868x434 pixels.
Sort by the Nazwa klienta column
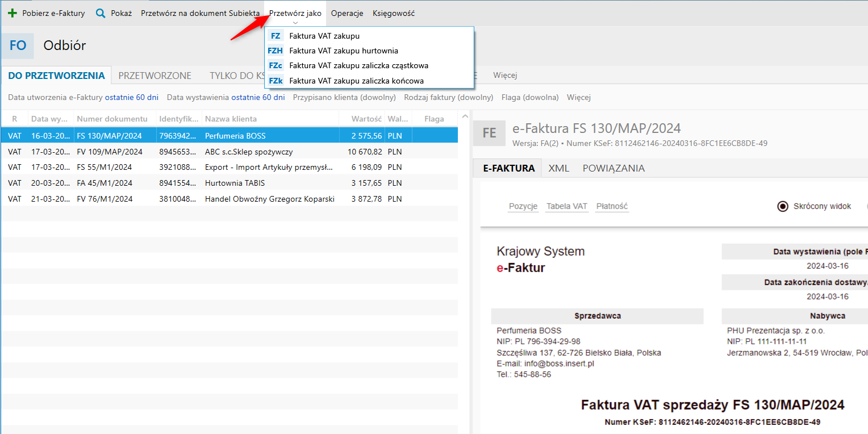pos(270,119)
